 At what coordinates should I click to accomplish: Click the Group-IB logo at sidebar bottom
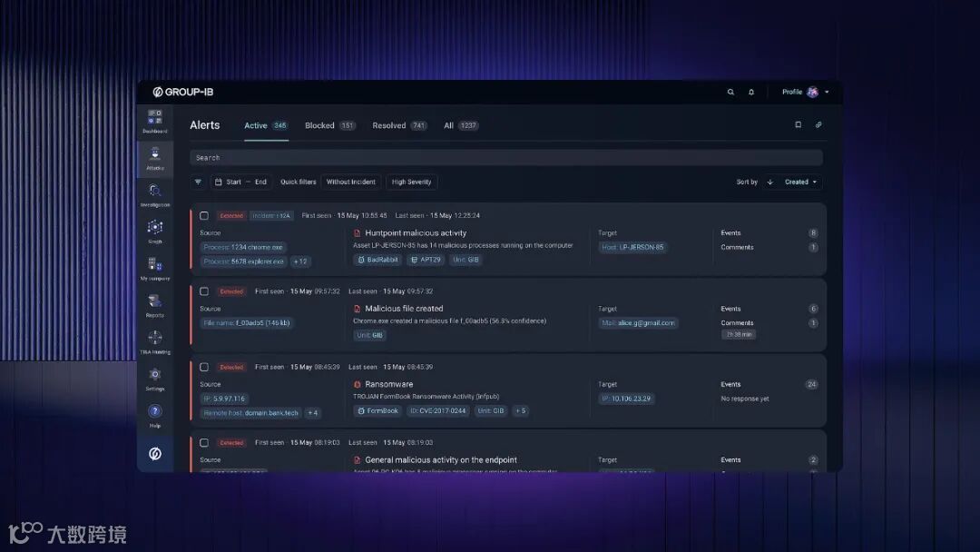155,453
